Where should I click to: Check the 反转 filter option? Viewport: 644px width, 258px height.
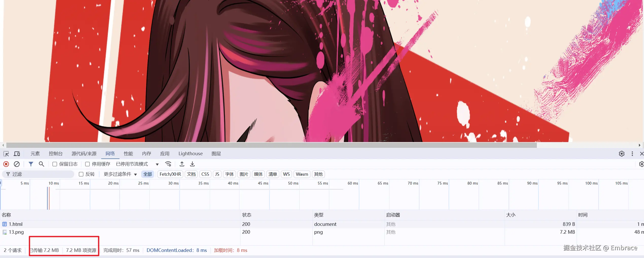click(81, 174)
